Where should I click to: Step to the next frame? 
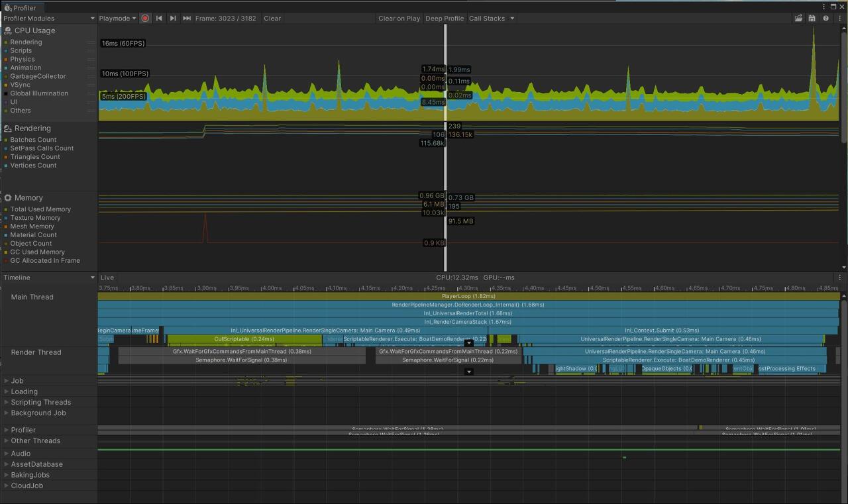(173, 19)
